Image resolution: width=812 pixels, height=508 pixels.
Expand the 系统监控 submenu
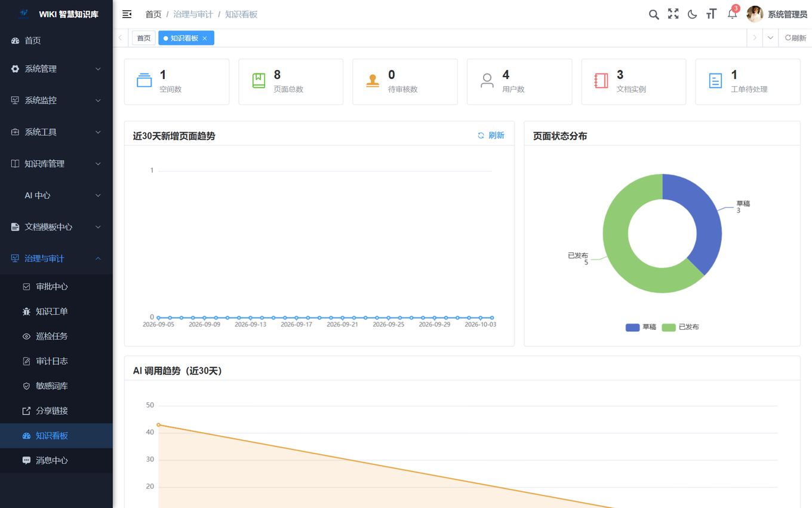click(x=56, y=100)
